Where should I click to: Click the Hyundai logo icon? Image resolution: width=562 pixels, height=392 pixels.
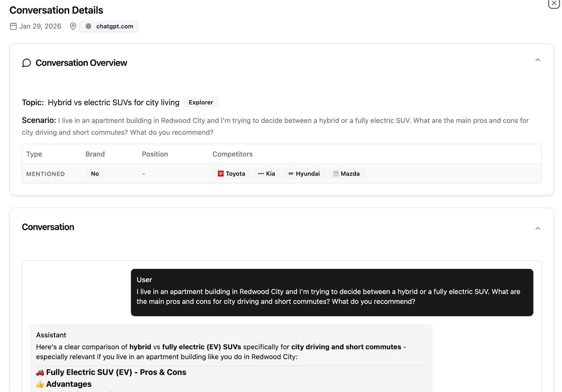(291, 174)
